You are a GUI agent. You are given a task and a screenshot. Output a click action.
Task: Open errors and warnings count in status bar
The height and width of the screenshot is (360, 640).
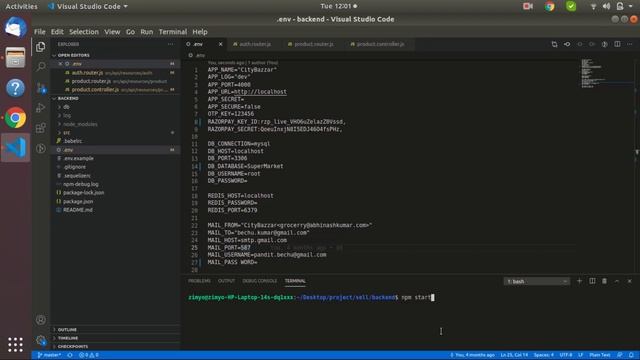click(x=89, y=355)
